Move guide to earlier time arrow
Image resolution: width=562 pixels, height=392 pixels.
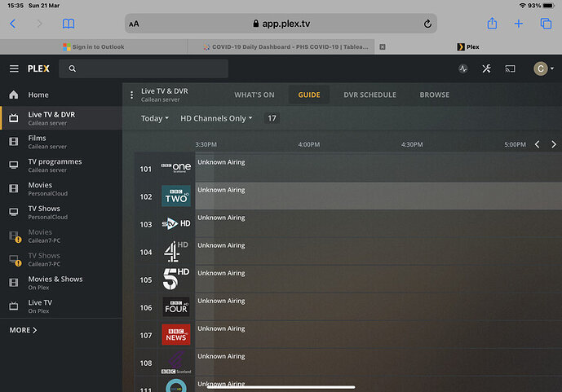click(x=537, y=144)
